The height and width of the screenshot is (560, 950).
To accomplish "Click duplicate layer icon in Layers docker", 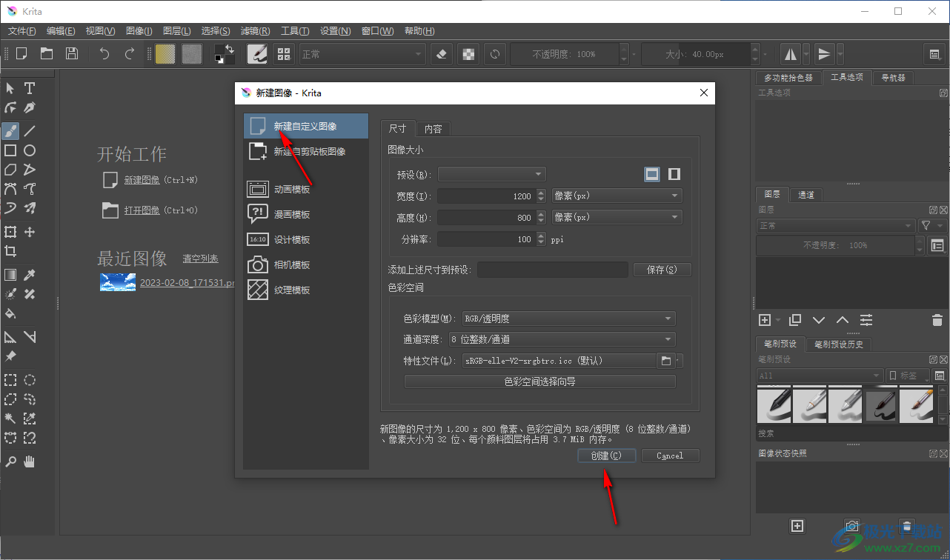I will (795, 320).
